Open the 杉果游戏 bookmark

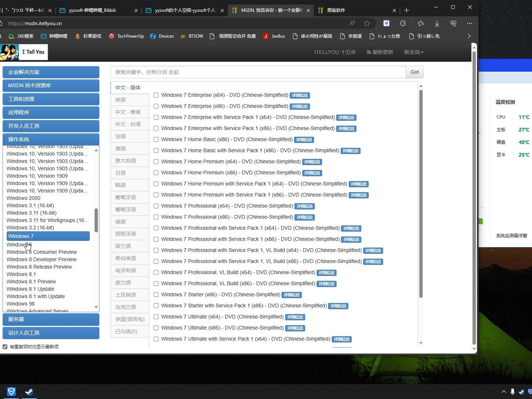[88, 36]
